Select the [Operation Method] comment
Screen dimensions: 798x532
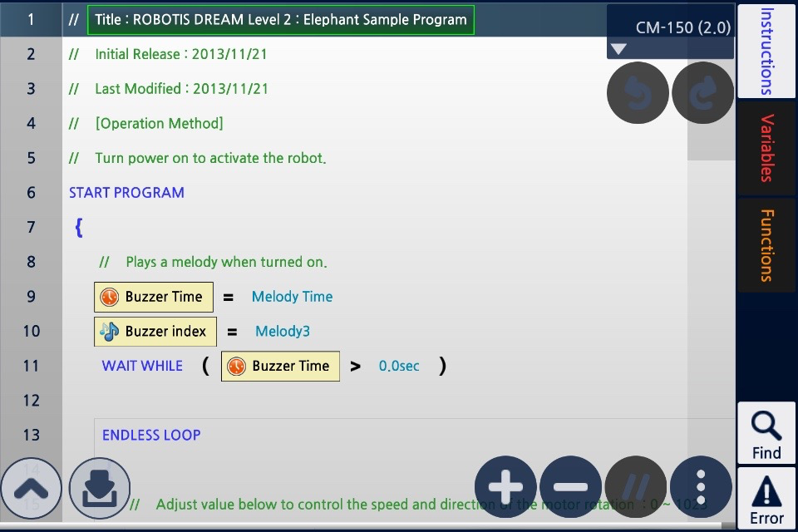coord(159,124)
